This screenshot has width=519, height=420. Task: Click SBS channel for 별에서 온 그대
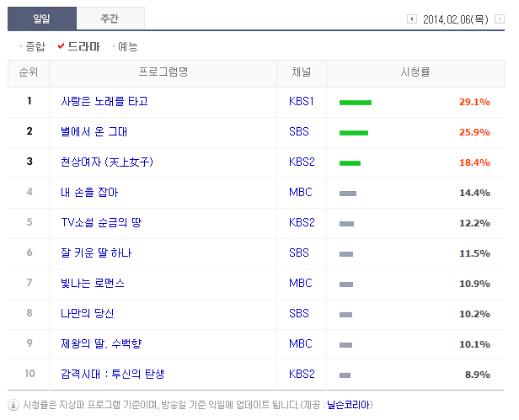[x=299, y=132]
